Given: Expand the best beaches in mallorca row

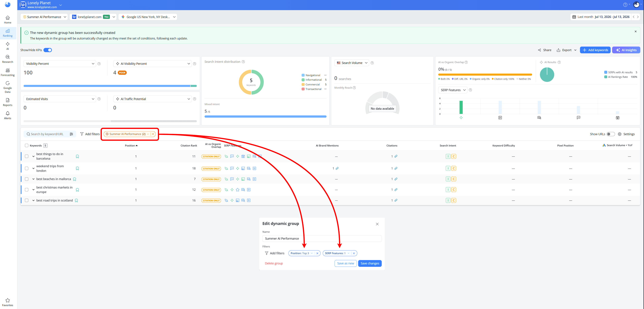Looking at the screenshot, I should point(33,179).
